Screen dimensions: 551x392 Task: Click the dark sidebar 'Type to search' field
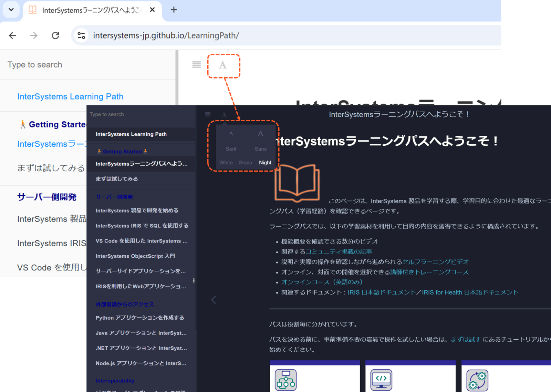tap(138, 114)
